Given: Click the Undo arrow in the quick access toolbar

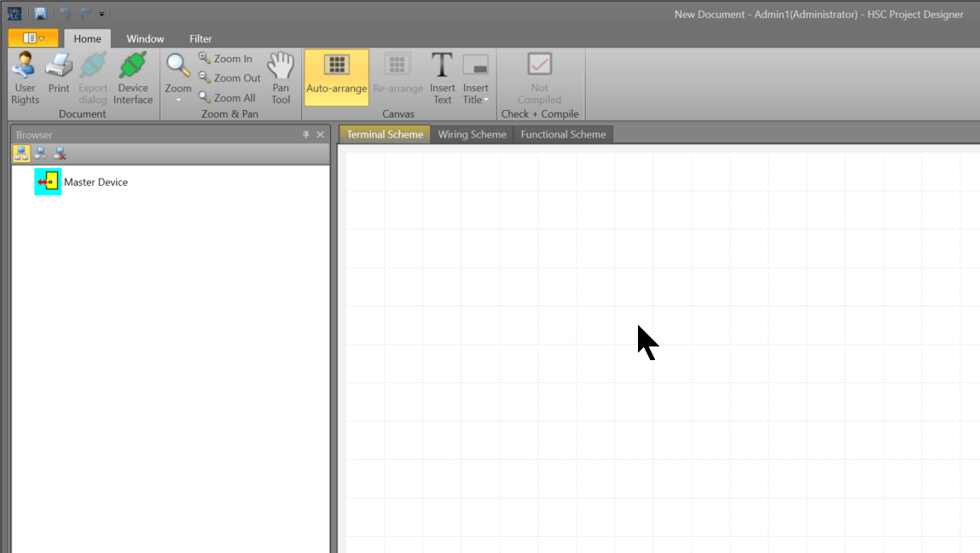Looking at the screenshot, I should tap(65, 13).
